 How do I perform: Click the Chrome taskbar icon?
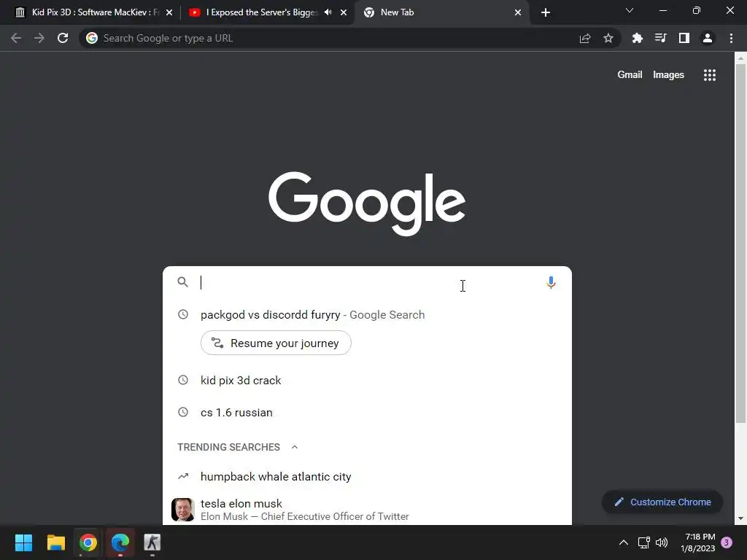[88, 542]
